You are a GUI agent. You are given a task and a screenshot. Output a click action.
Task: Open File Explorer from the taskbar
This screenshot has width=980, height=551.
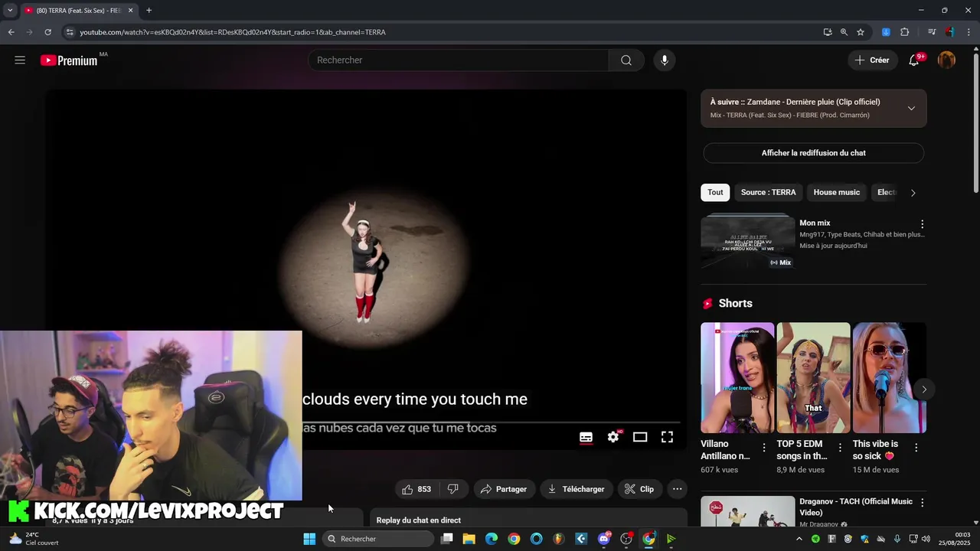coord(469,539)
